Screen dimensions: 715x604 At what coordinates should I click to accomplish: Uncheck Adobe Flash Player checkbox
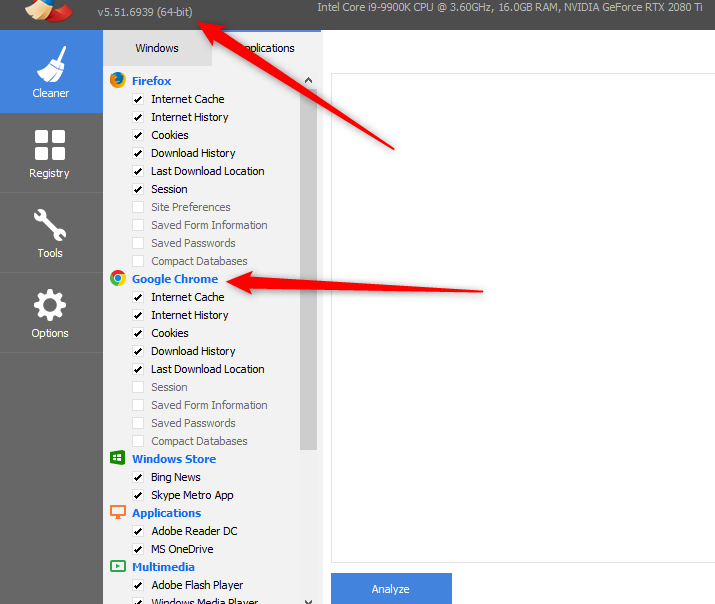[x=138, y=585]
